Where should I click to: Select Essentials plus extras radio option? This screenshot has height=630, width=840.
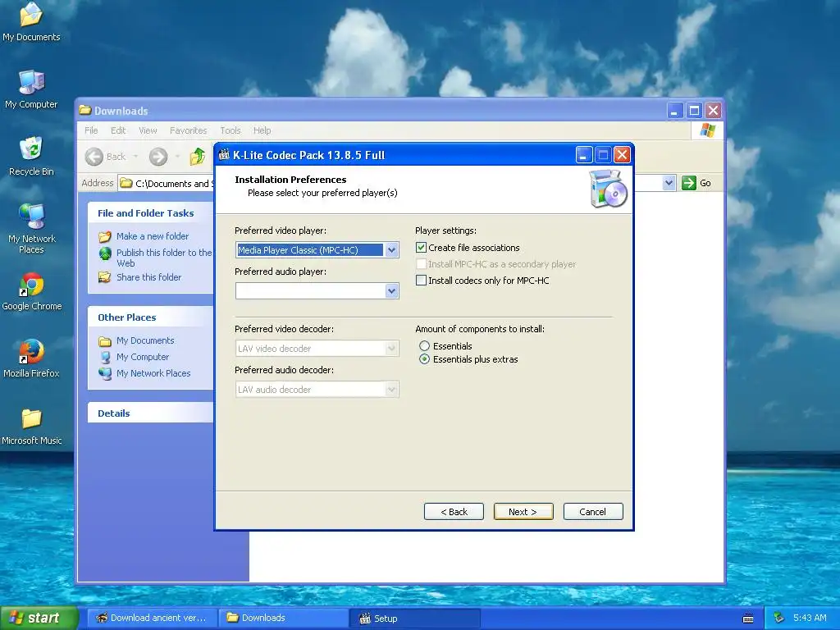tap(424, 359)
